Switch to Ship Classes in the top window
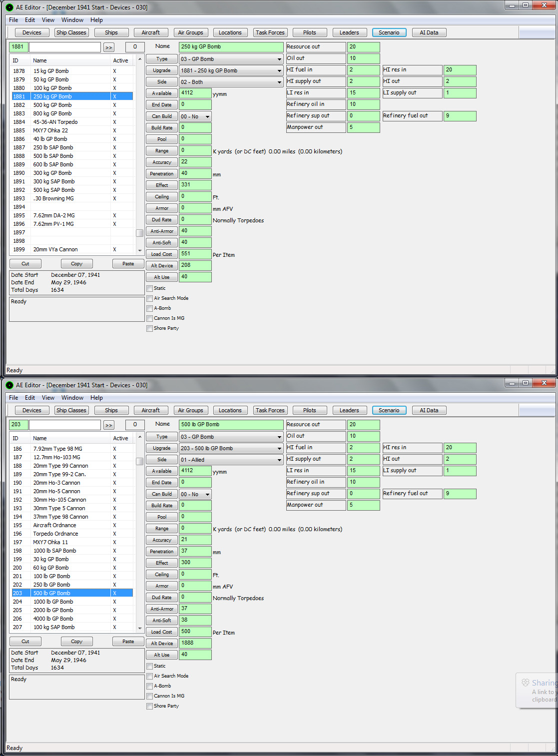The image size is (558, 756). coord(71,32)
